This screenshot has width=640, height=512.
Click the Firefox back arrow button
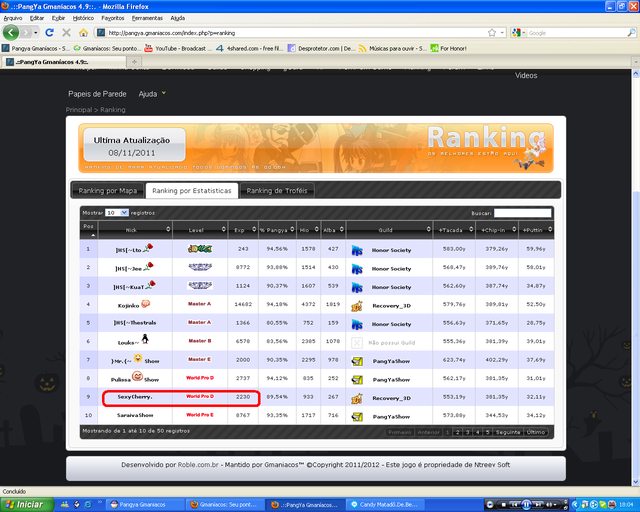(x=11, y=33)
